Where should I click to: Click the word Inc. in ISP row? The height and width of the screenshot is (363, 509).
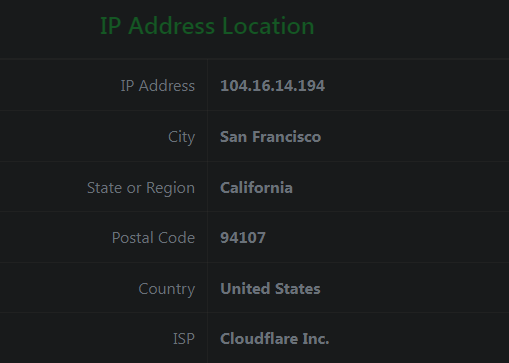(x=316, y=339)
